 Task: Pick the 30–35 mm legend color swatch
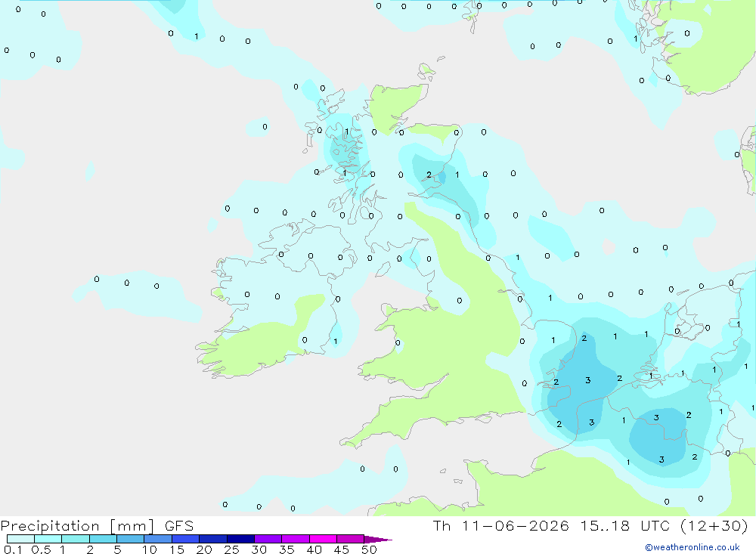click(x=268, y=539)
